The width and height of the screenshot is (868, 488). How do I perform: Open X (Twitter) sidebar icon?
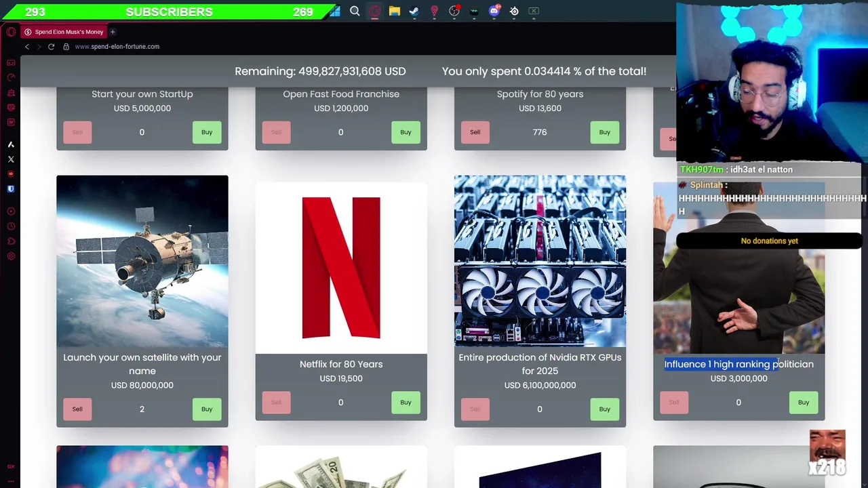[11, 159]
